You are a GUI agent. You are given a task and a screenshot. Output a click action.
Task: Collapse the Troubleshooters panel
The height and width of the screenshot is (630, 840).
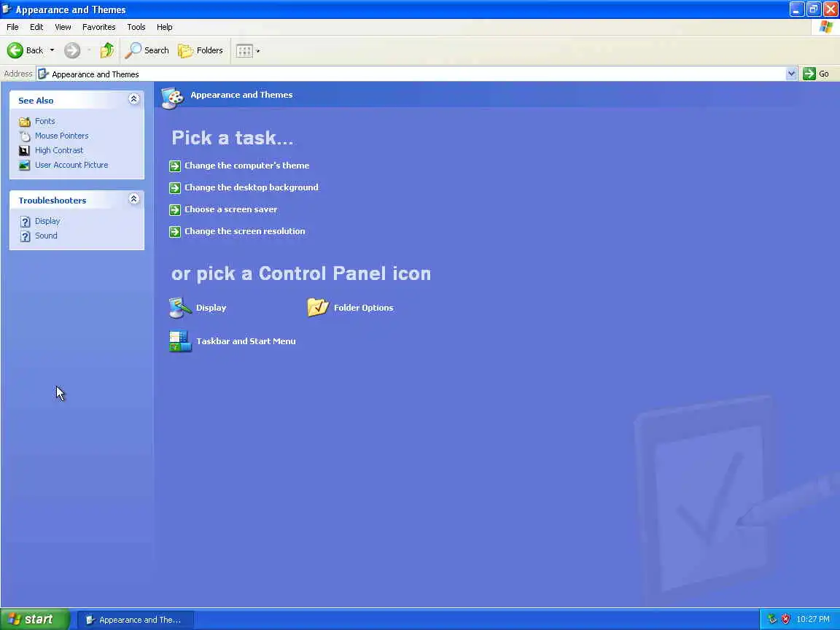click(134, 199)
